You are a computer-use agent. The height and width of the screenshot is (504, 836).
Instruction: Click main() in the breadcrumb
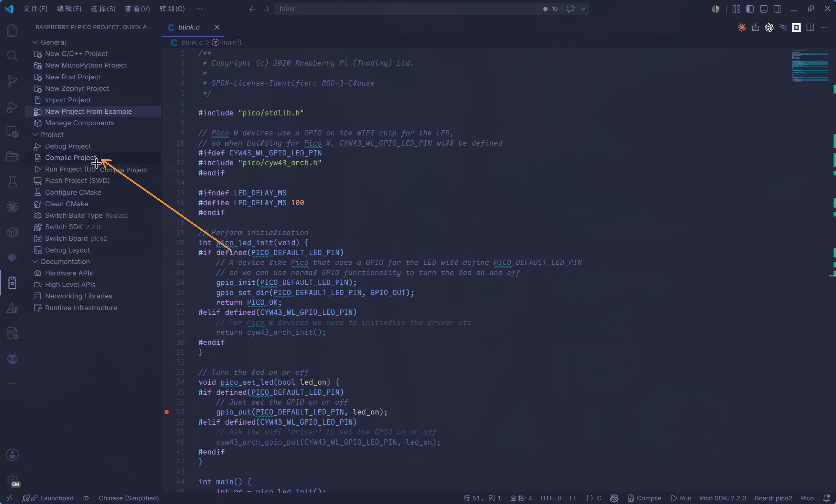click(227, 42)
